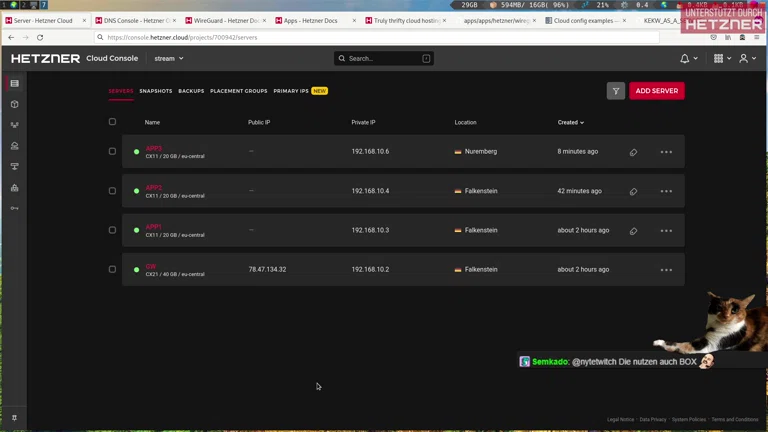Click the Search input field
The image size is (768, 432).
tap(384, 59)
